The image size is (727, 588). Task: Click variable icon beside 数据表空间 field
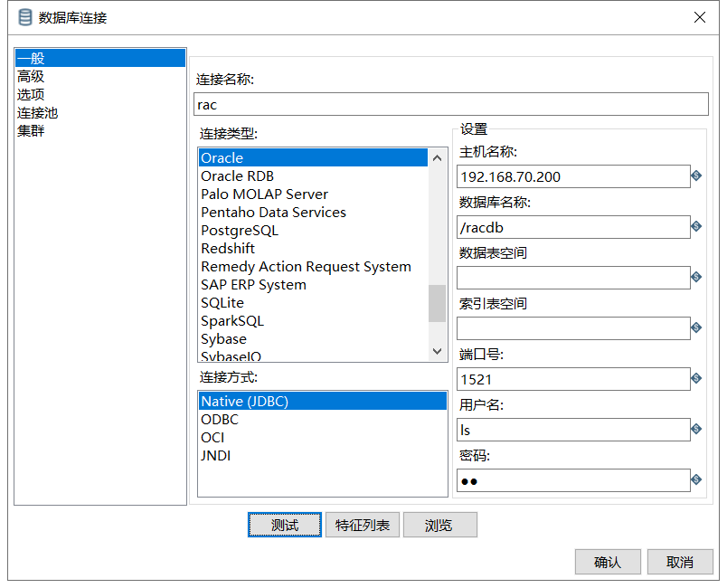(696, 277)
